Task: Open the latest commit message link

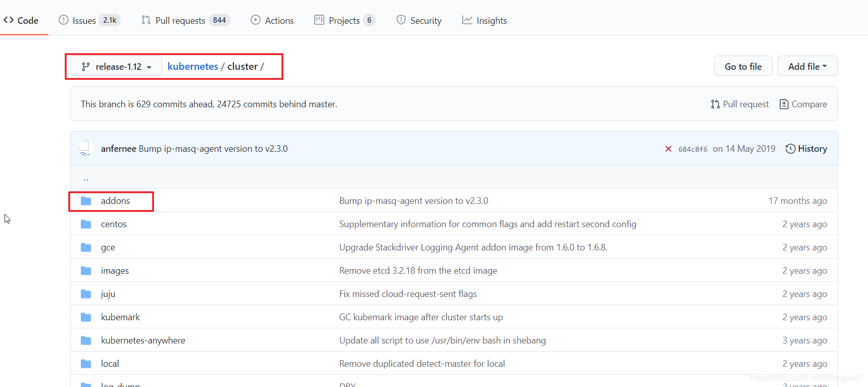Action: 213,148
